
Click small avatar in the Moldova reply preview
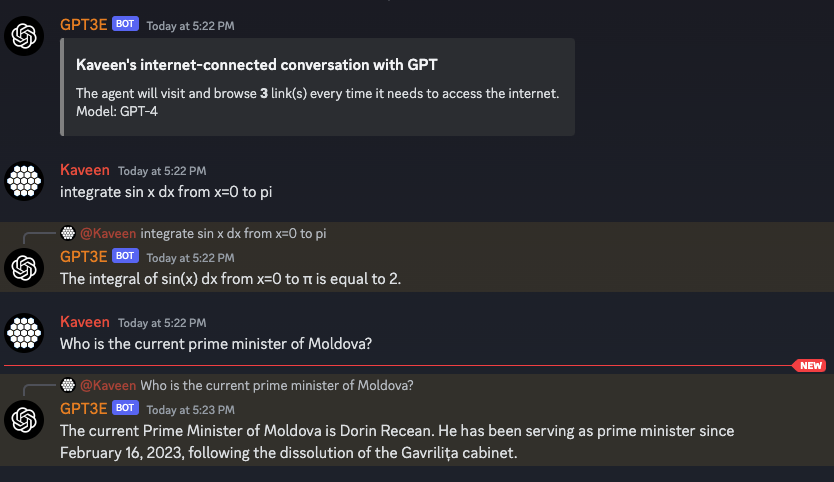pos(68,385)
